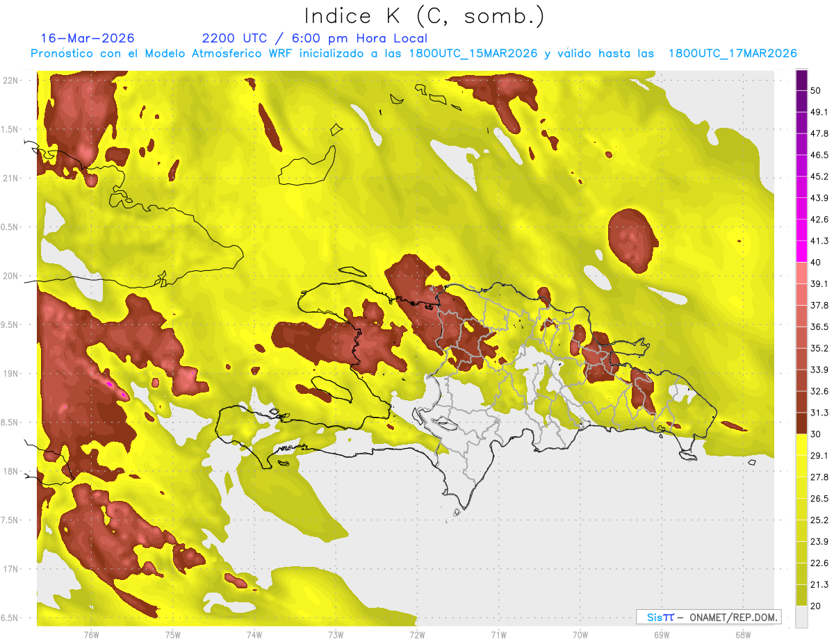The image size is (834, 644).
Task: Click the legend value '21.3'
Action: (819, 584)
